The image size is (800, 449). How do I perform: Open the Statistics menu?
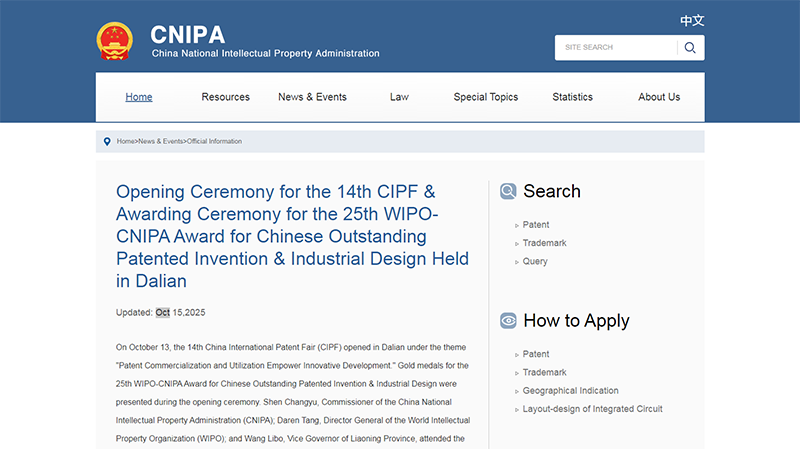(x=572, y=97)
